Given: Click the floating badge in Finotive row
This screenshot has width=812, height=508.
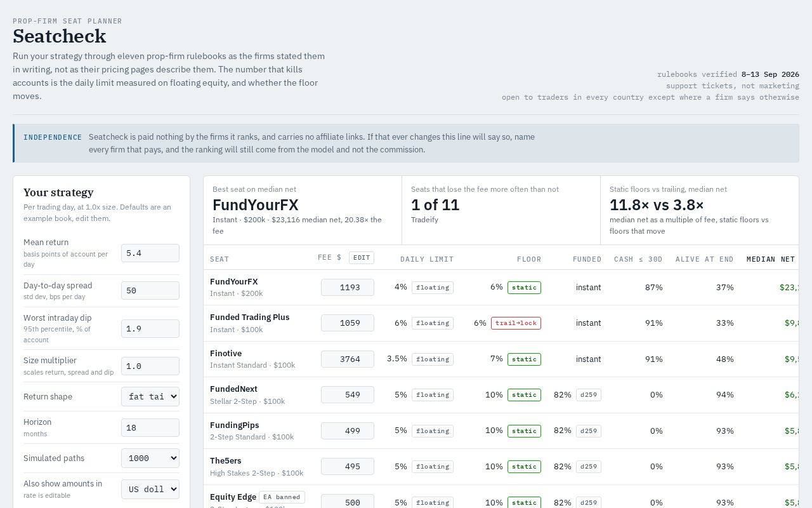Looking at the screenshot, I should (x=433, y=359).
